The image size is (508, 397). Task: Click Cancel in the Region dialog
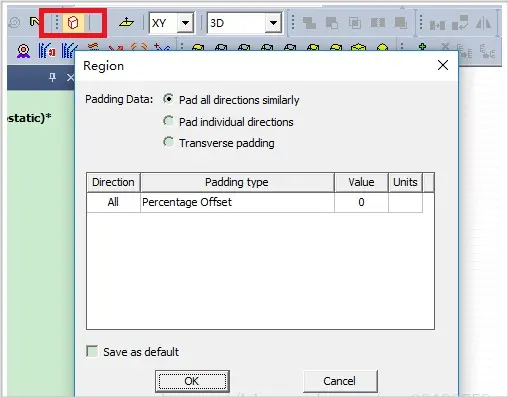point(340,381)
